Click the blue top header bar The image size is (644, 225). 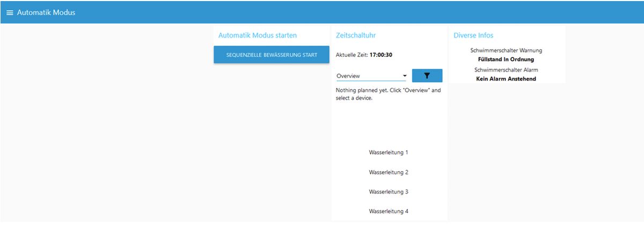[322, 12]
